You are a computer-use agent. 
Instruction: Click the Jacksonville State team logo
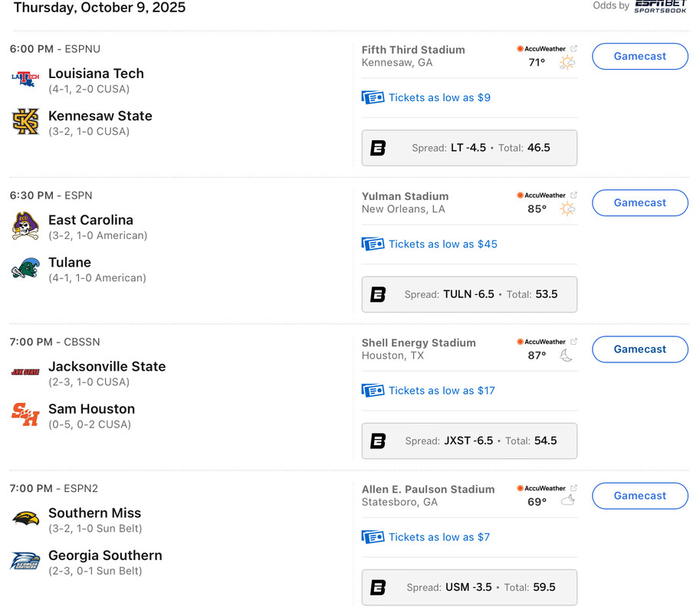pyautogui.click(x=25, y=372)
